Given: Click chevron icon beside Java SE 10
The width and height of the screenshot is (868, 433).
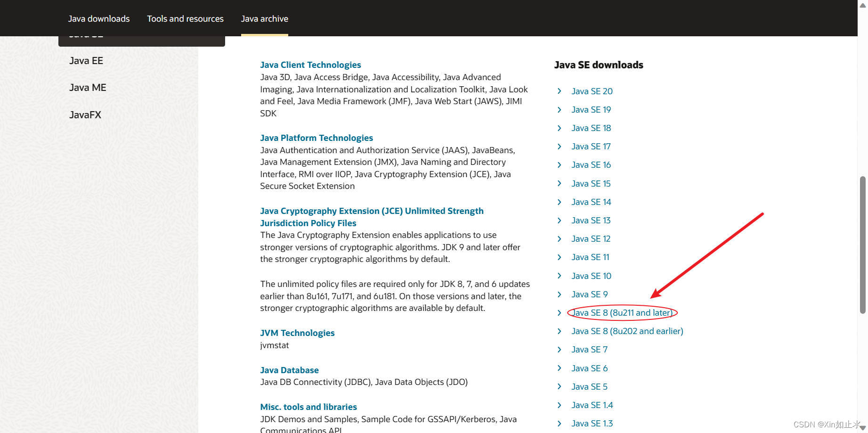Looking at the screenshot, I should pos(559,276).
